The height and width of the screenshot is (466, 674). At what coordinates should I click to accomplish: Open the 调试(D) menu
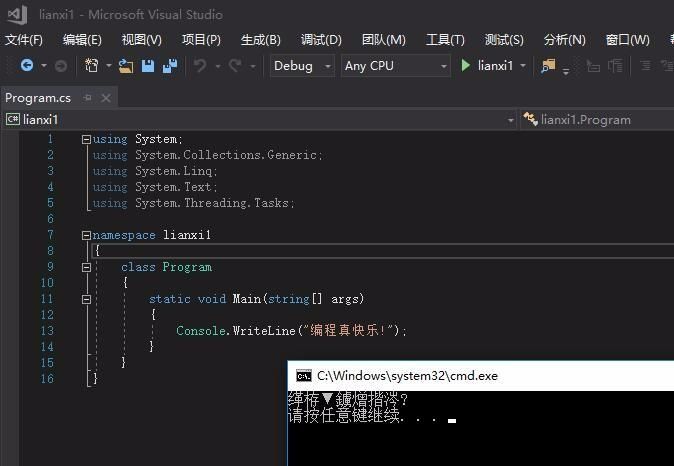(x=321, y=40)
